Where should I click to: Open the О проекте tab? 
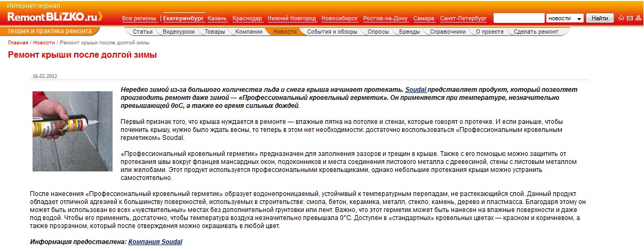pyautogui.click(x=489, y=32)
